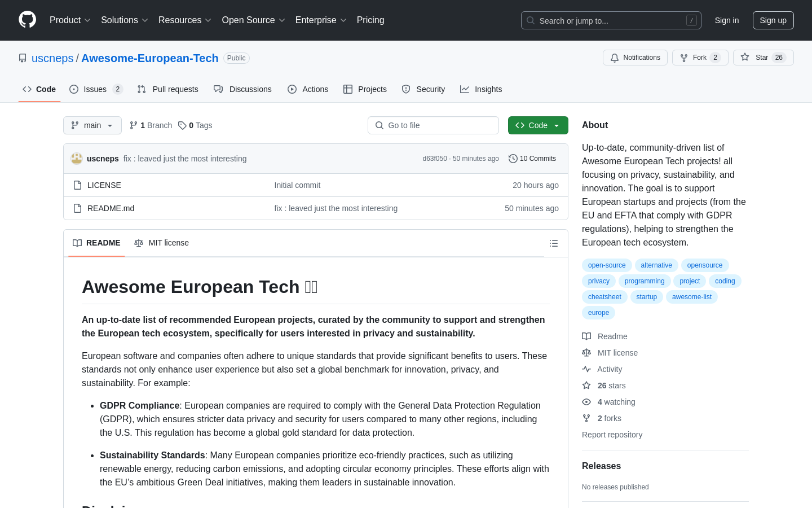Open 'Initial commit' message for LICENSE
812x508 pixels.
point(297,185)
